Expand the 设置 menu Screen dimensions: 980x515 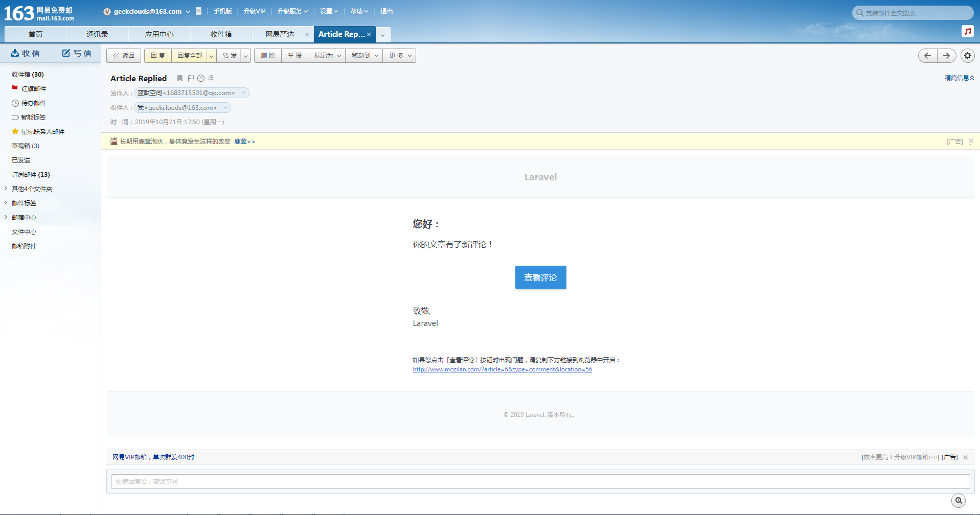point(329,11)
